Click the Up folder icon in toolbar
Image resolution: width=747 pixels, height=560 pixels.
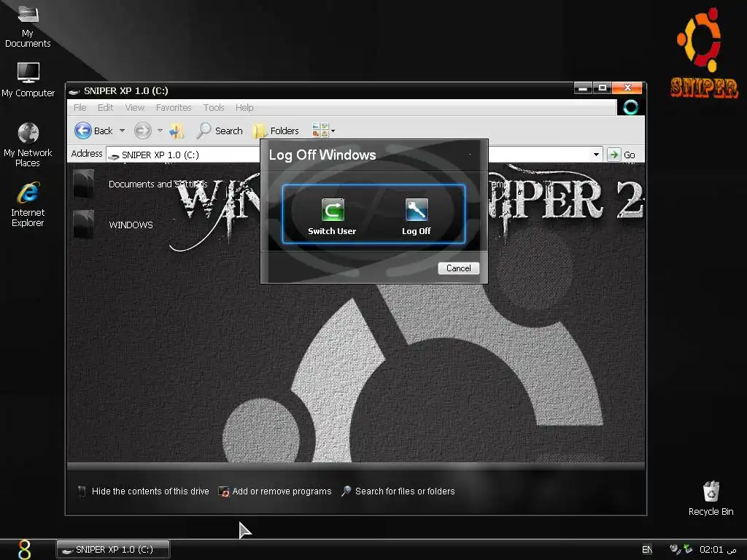(177, 131)
